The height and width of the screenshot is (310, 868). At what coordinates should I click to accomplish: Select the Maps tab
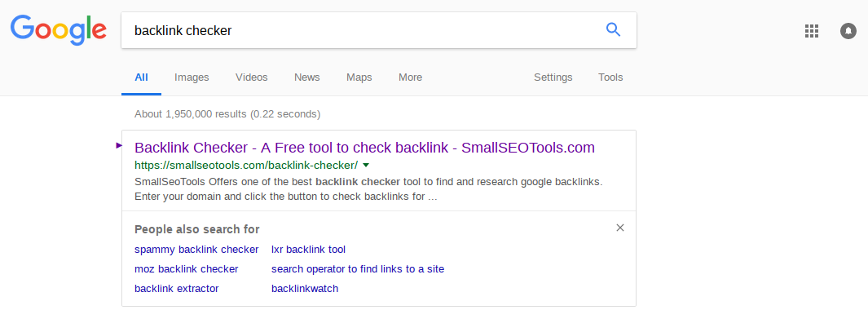click(x=359, y=77)
